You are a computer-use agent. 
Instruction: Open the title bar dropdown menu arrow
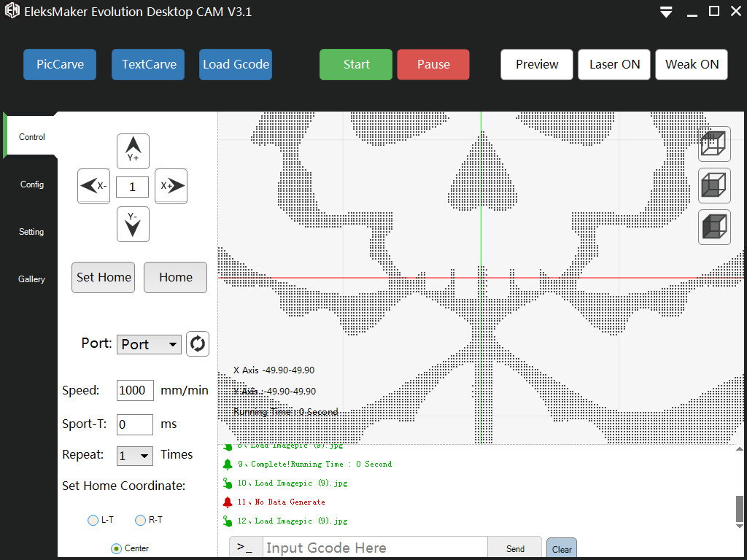click(x=665, y=12)
